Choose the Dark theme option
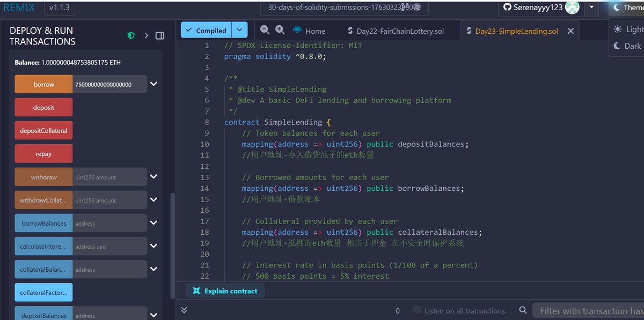 point(627,46)
